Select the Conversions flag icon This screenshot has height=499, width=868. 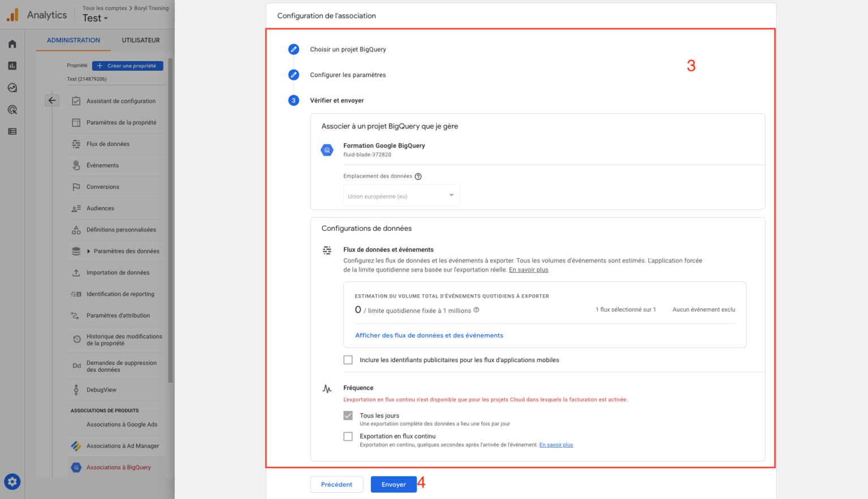click(76, 187)
